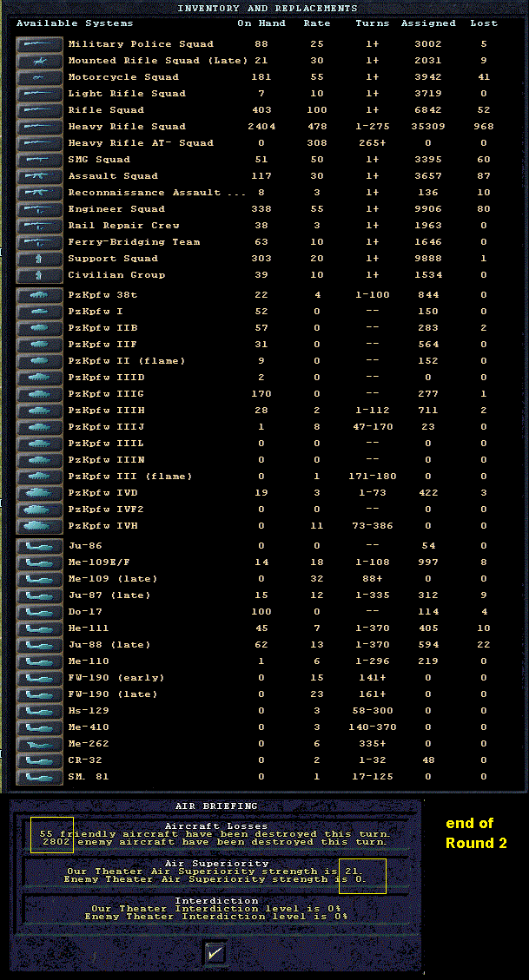Click the 'PzKpfw IIIL' row label
Viewport: 529px width, 980px height.
(106, 443)
